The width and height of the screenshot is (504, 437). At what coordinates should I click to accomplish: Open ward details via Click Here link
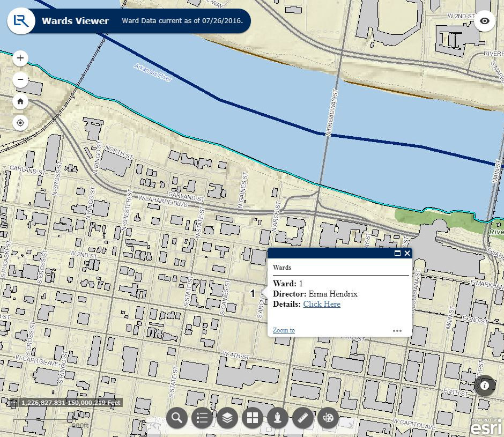pos(322,304)
